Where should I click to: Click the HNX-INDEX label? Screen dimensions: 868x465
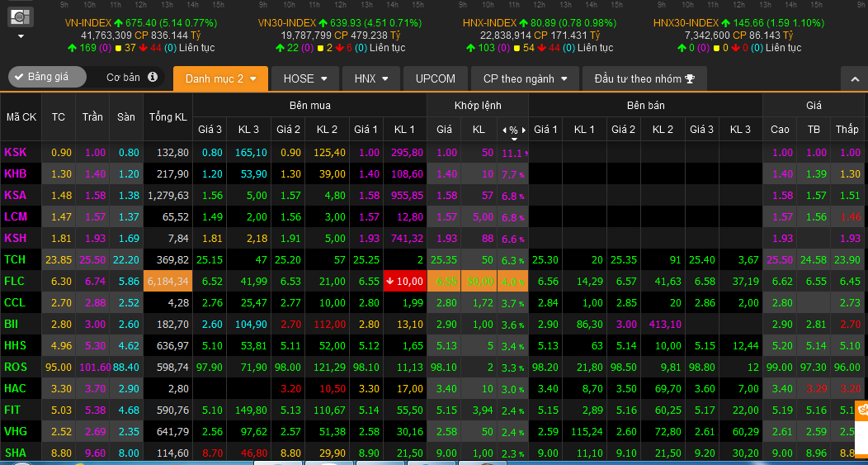click(x=489, y=23)
